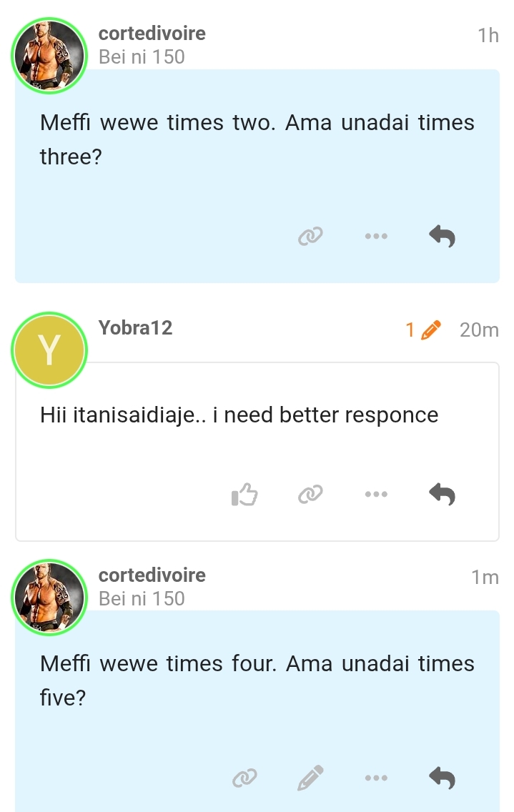Edit the 'times four' post with pencil
514x812 pixels.
point(310,777)
